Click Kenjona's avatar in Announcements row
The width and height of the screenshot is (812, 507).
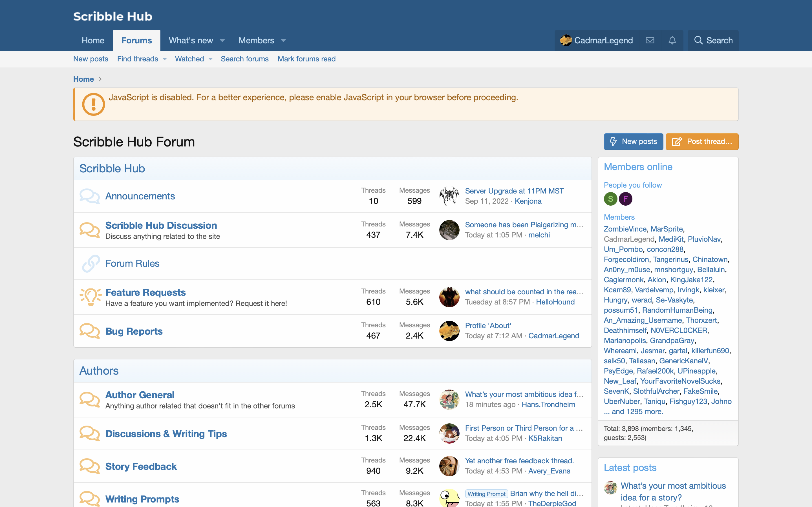pos(449,196)
